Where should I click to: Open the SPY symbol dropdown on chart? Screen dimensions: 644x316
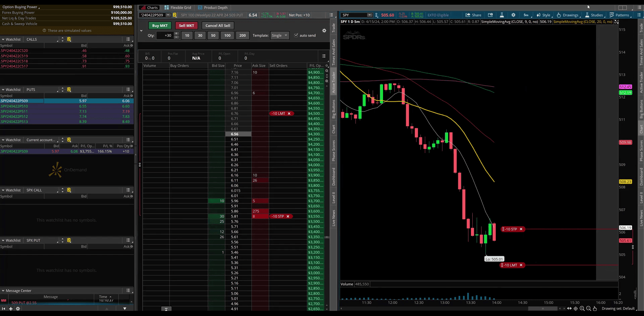[x=369, y=15]
